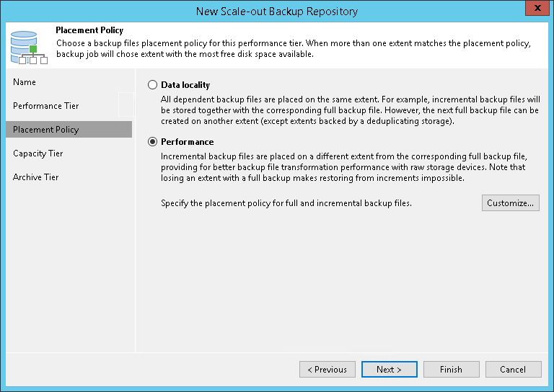The width and height of the screenshot is (554, 392).
Task: Select the Data locality radio button
Action: coord(152,85)
